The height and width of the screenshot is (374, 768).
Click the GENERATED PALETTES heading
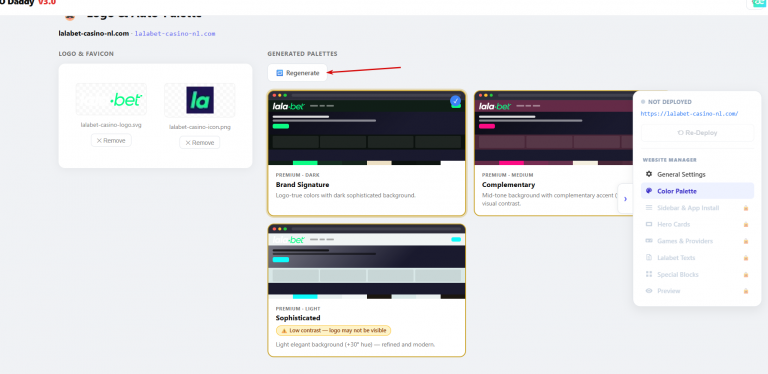302,54
